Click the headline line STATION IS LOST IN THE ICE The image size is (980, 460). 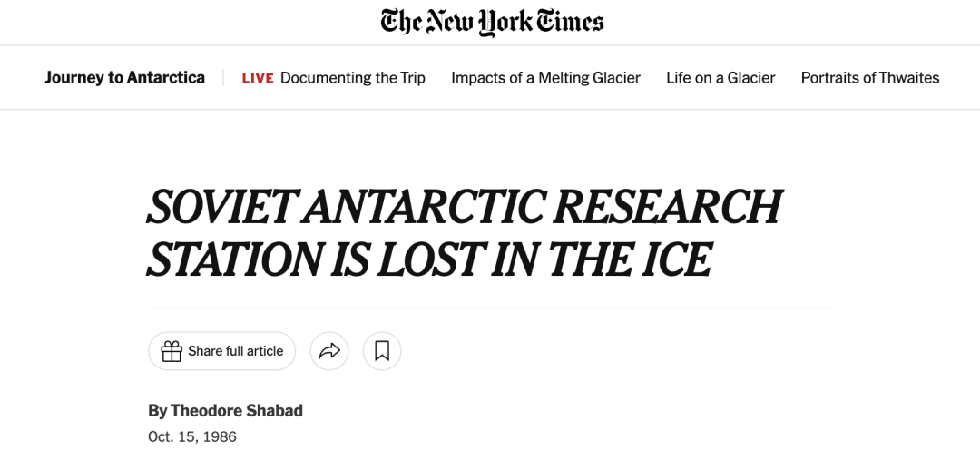pos(430,259)
